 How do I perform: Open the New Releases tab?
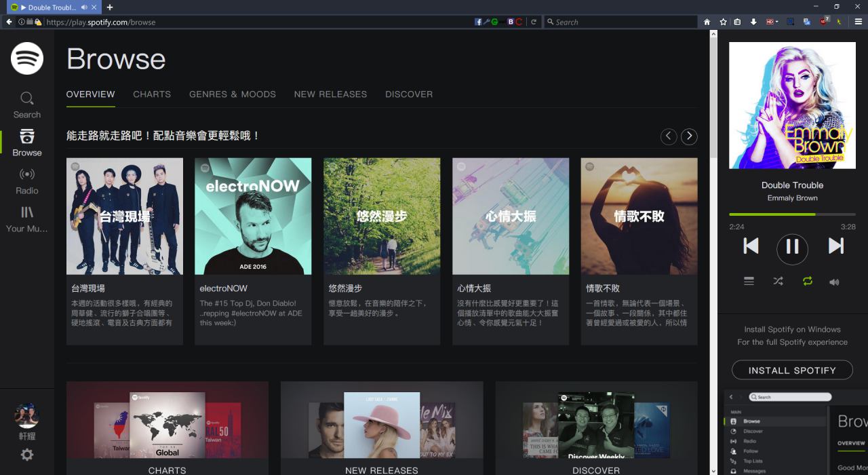[x=330, y=94]
